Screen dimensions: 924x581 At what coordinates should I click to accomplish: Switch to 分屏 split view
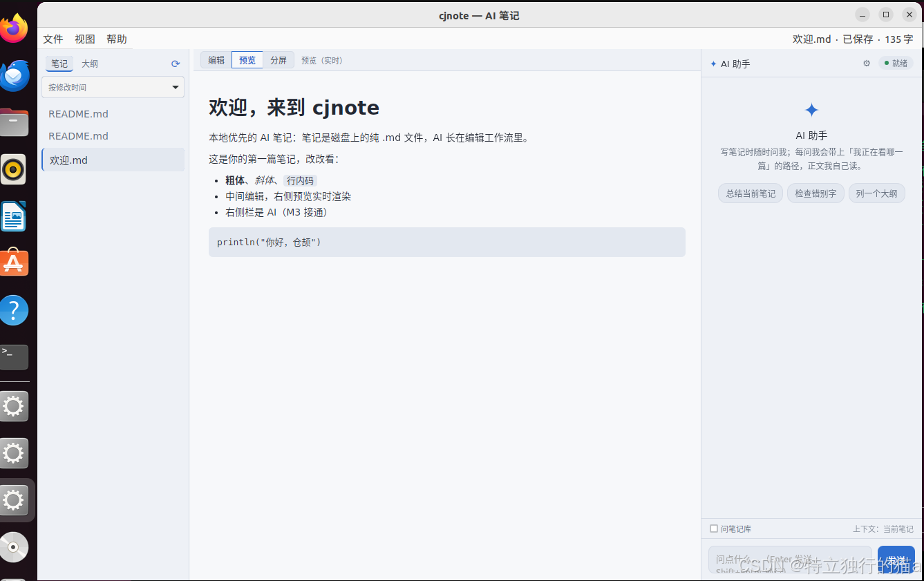(279, 60)
